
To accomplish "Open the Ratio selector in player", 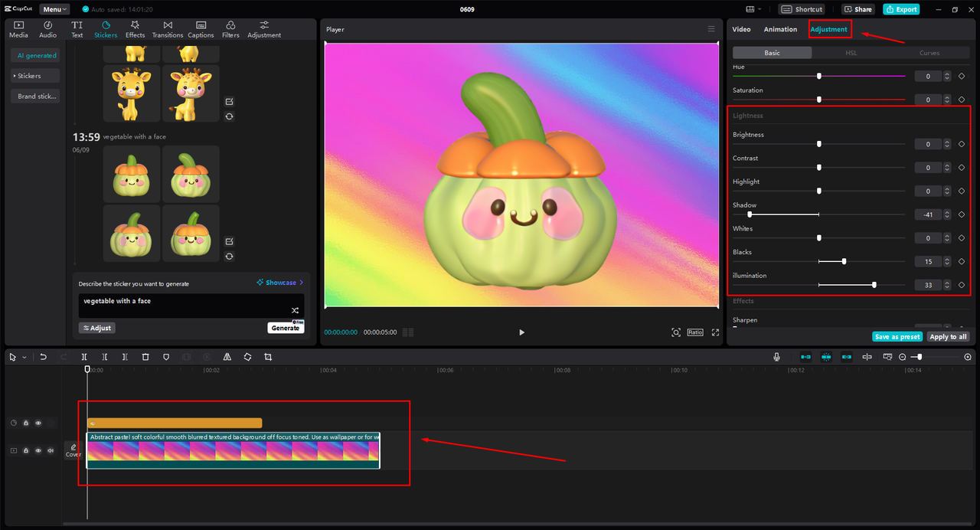I will [x=695, y=332].
